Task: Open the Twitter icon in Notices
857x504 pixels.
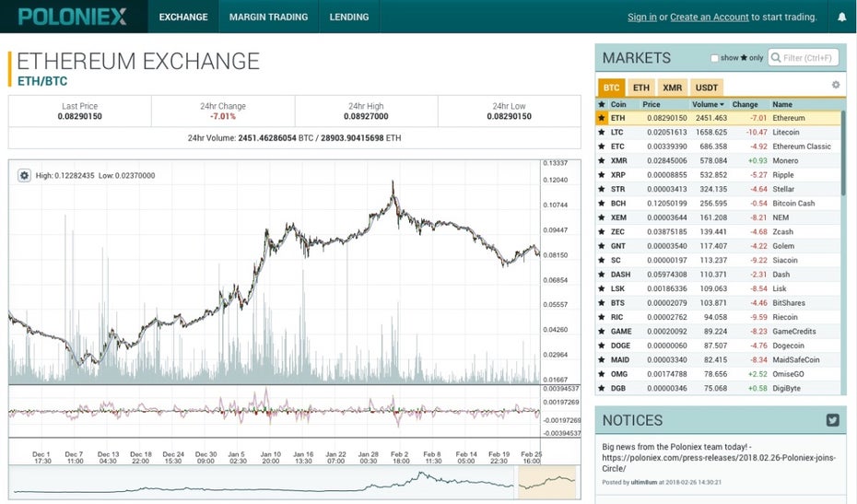Action: coord(832,420)
